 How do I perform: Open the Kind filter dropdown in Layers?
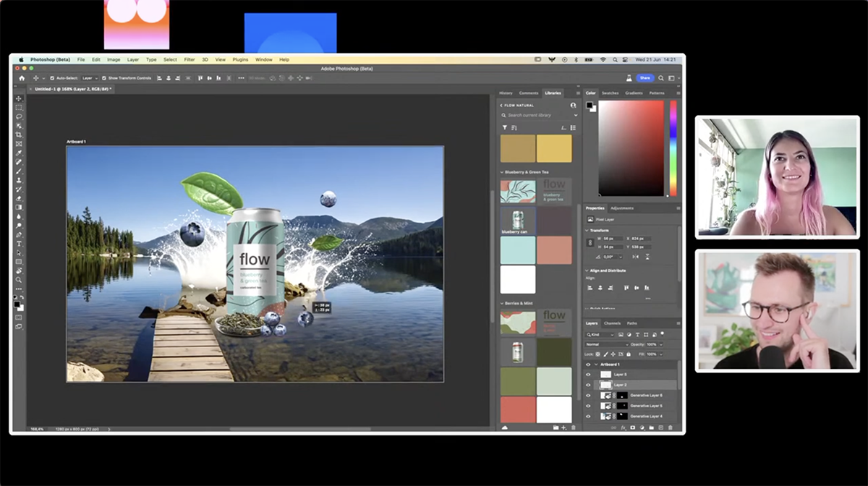click(x=600, y=335)
